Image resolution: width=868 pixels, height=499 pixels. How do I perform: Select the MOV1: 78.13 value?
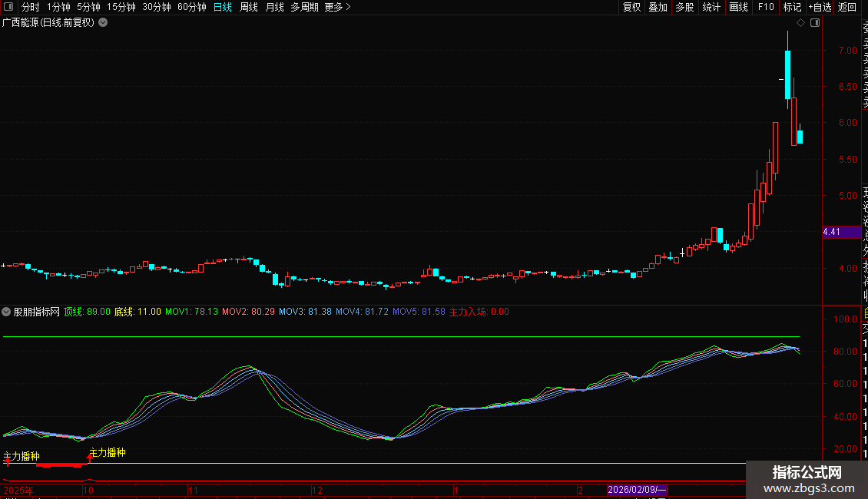(191, 312)
